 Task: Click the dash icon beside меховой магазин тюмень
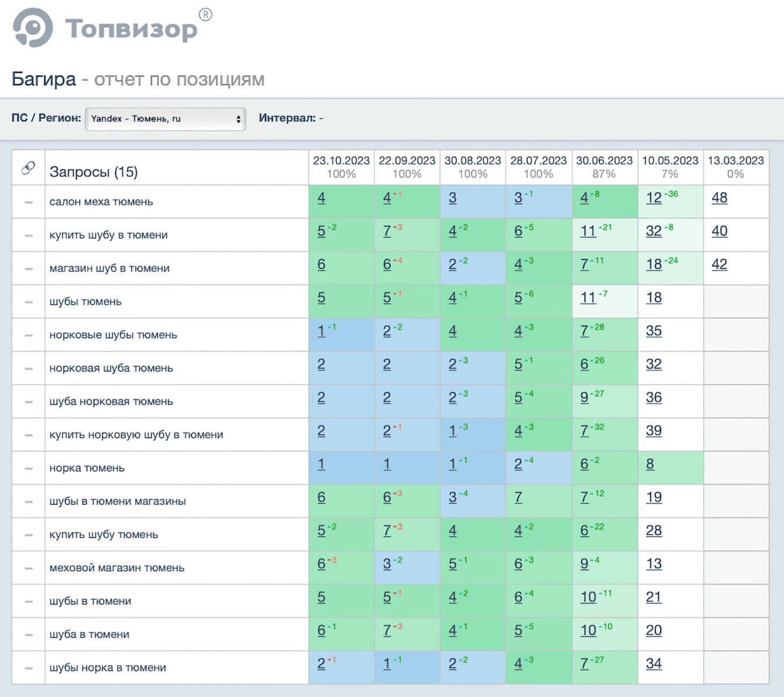tap(29, 568)
